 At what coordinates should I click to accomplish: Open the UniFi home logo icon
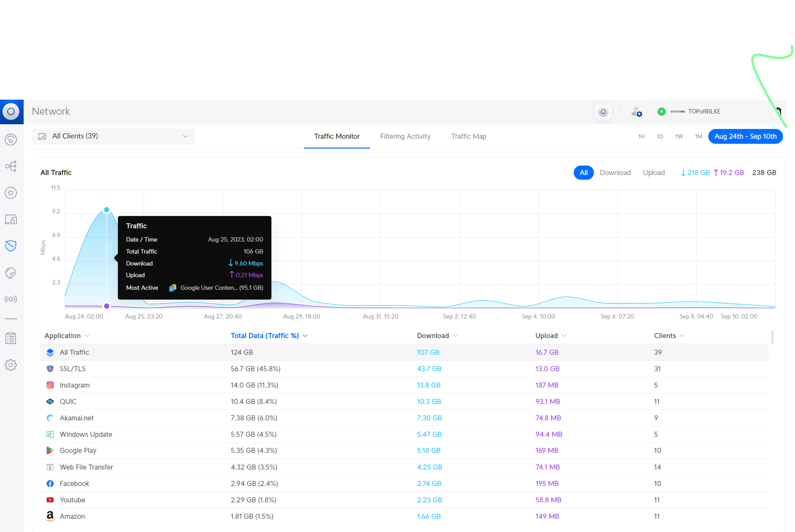[12, 112]
